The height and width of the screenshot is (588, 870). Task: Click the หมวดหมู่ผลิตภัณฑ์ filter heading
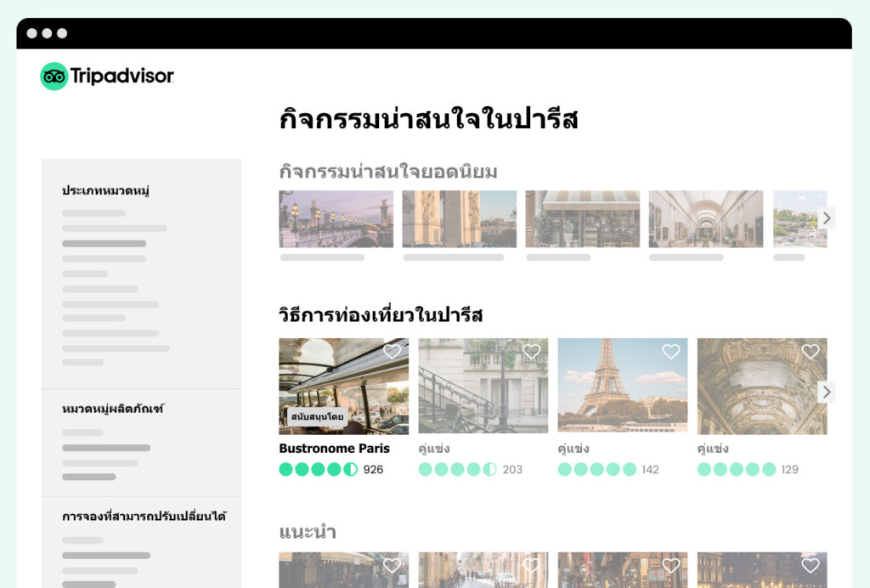[113, 409]
